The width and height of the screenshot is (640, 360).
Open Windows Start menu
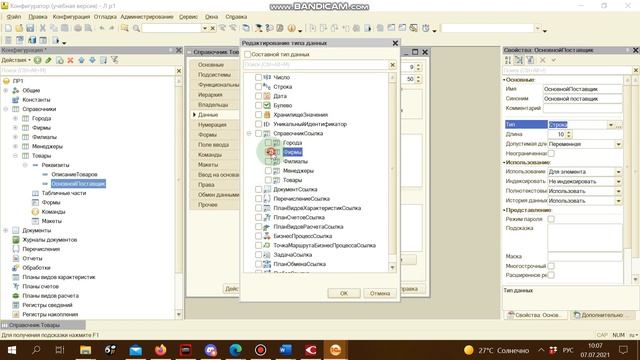[11, 350]
